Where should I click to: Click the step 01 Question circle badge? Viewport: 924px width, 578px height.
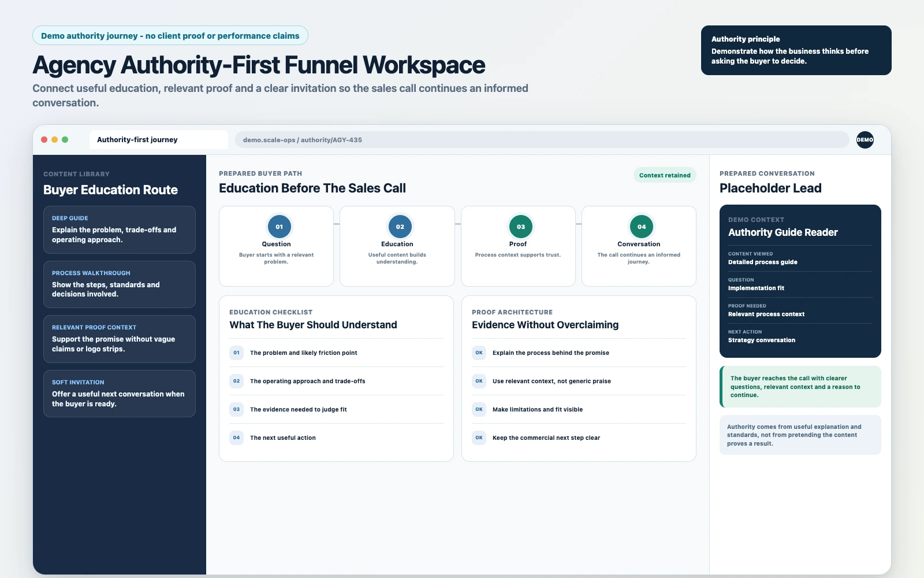tap(279, 227)
